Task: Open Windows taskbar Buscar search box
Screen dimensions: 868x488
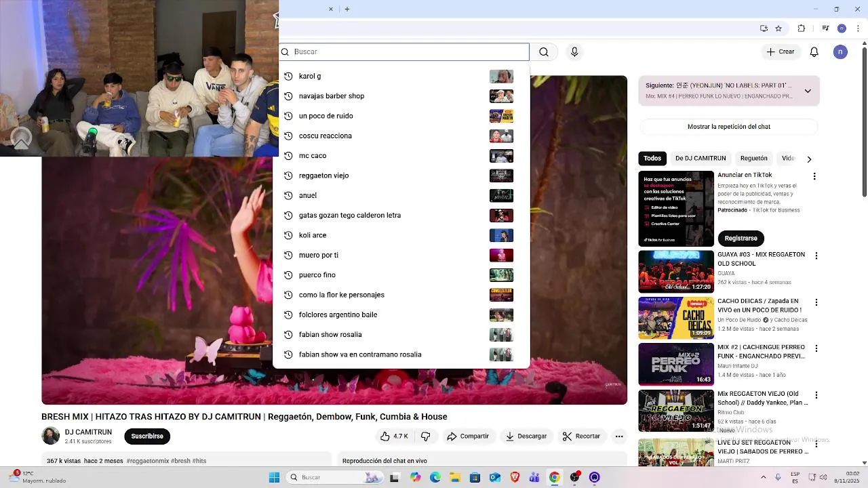Action: point(334,477)
